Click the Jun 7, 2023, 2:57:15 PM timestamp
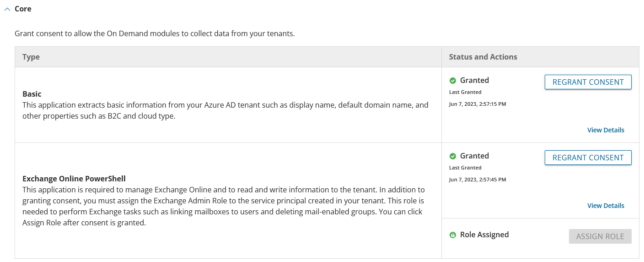The width and height of the screenshot is (644, 262). point(478,104)
